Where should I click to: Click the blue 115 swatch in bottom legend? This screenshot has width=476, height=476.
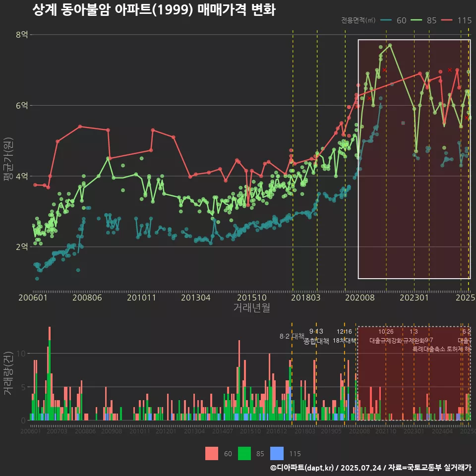pos(277,454)
